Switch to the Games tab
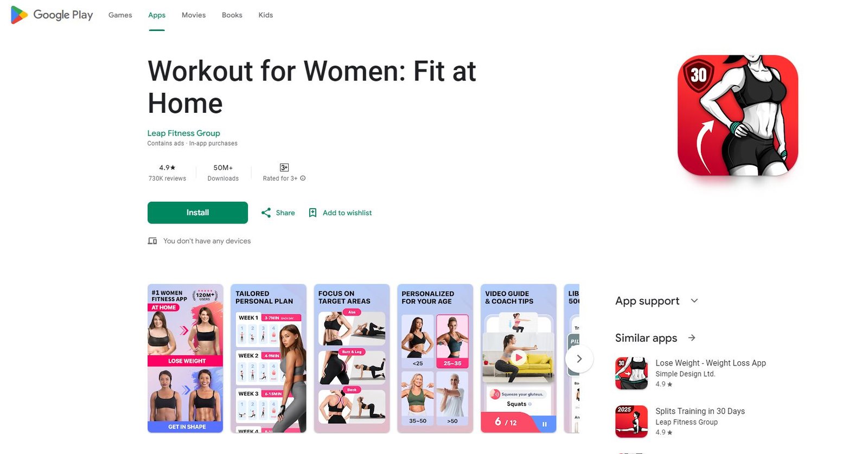The image size is (868, 454). click(x=120, y=15)
